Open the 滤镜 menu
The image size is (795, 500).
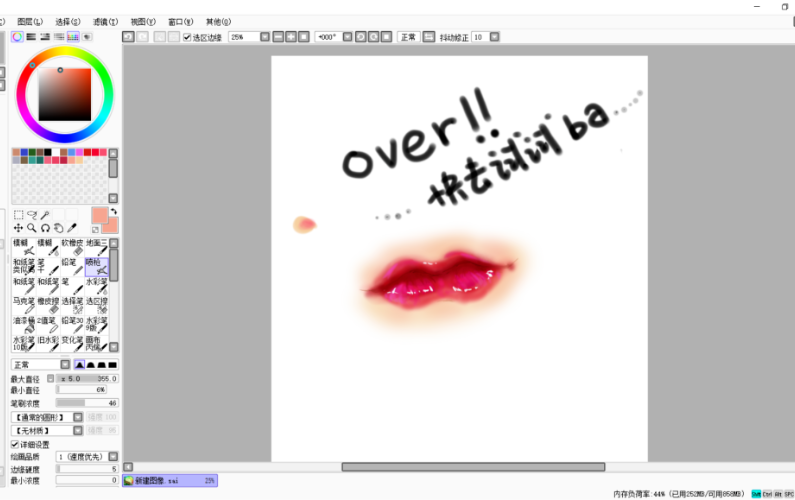(x=105, y=22)
